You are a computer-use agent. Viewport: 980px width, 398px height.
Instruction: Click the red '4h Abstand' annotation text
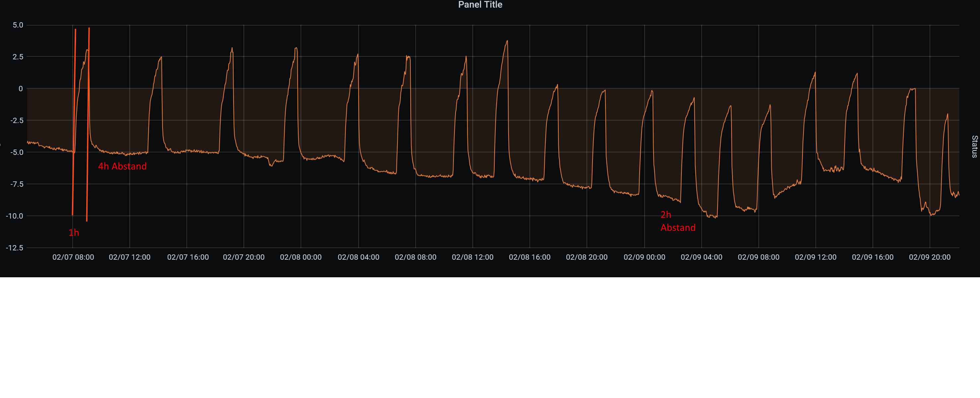pos(122,166)
